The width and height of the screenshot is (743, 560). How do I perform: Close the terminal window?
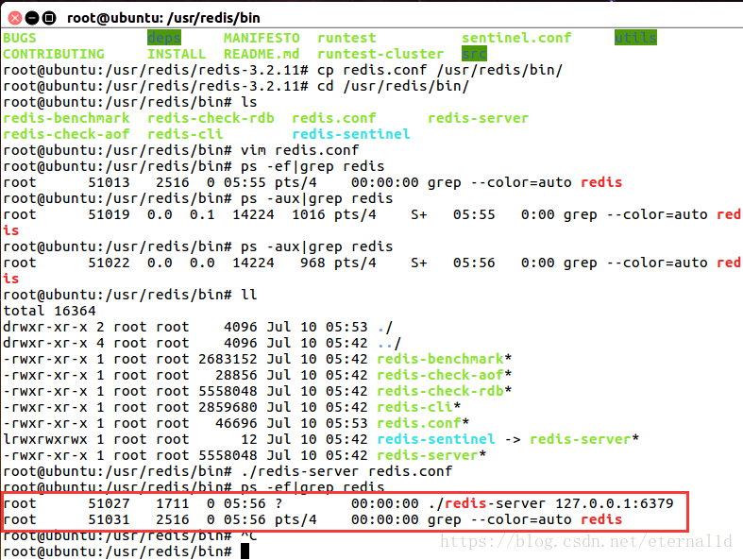[x=15, y=18]
